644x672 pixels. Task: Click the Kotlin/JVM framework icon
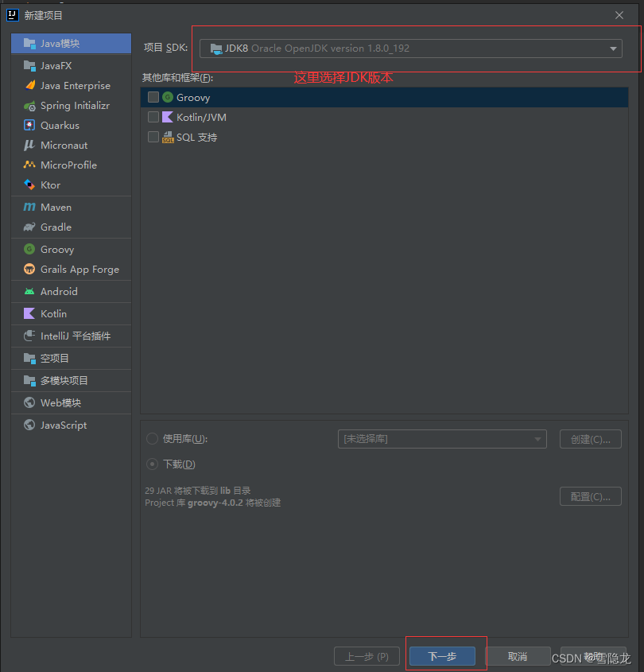click(x=168, y=117)
